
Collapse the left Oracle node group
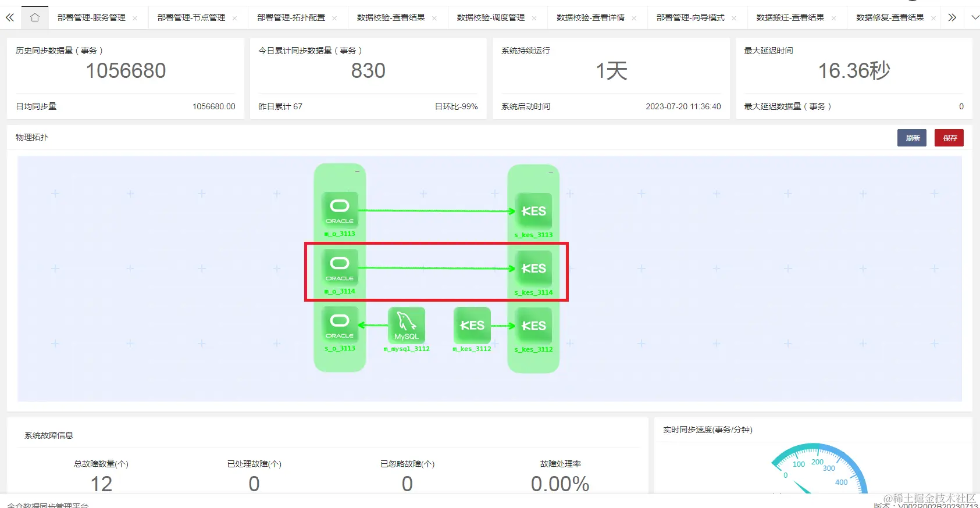[357, 171]
